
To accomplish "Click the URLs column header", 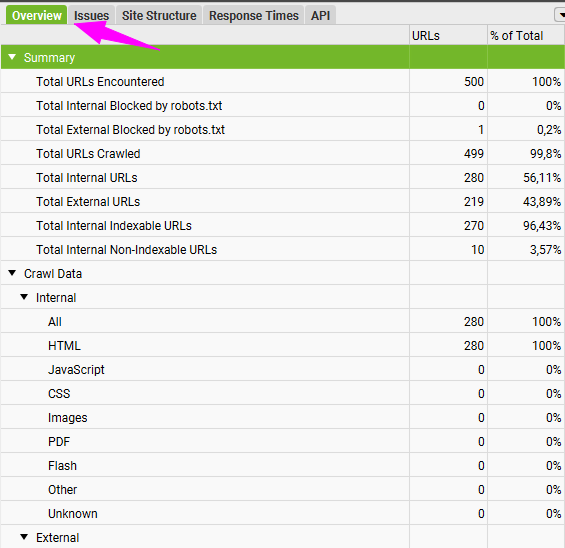I will 448,36.
